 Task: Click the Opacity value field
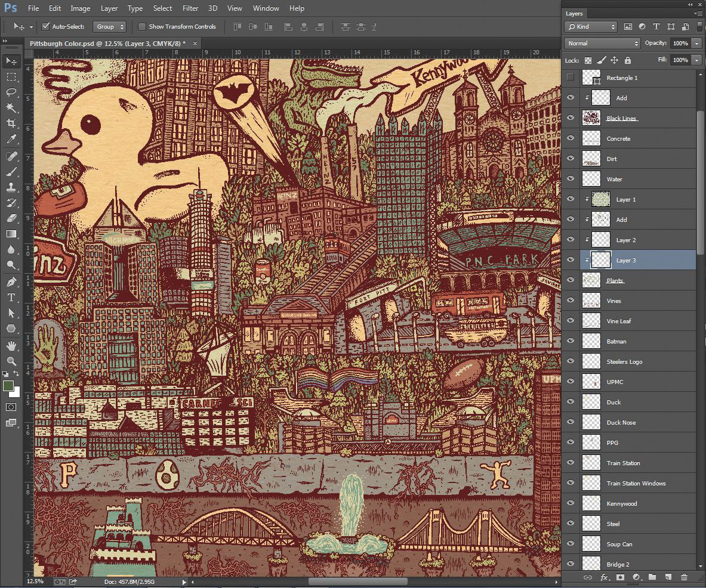(x=680, y=43)
